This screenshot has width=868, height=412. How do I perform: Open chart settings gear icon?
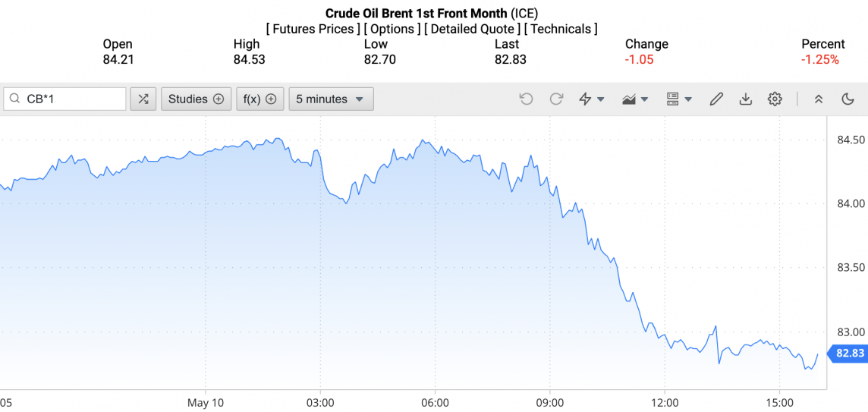pyautogui.click(x=775, y=99)
